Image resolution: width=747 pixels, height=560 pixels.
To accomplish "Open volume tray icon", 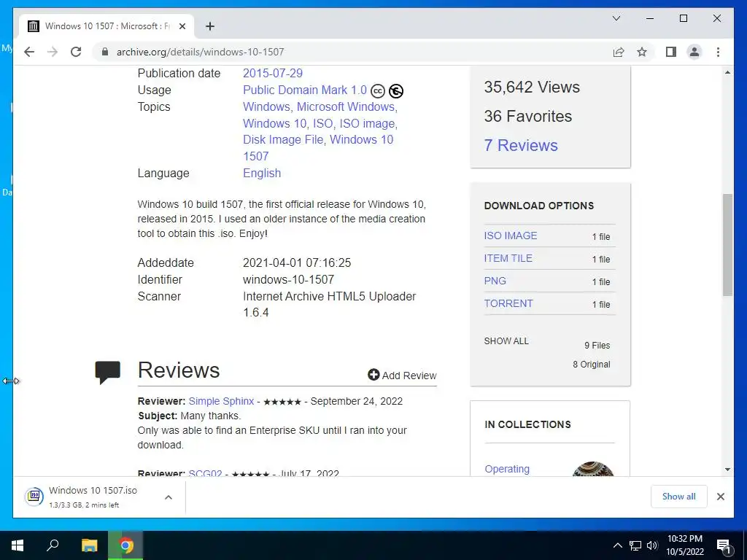I will (651, 545).
